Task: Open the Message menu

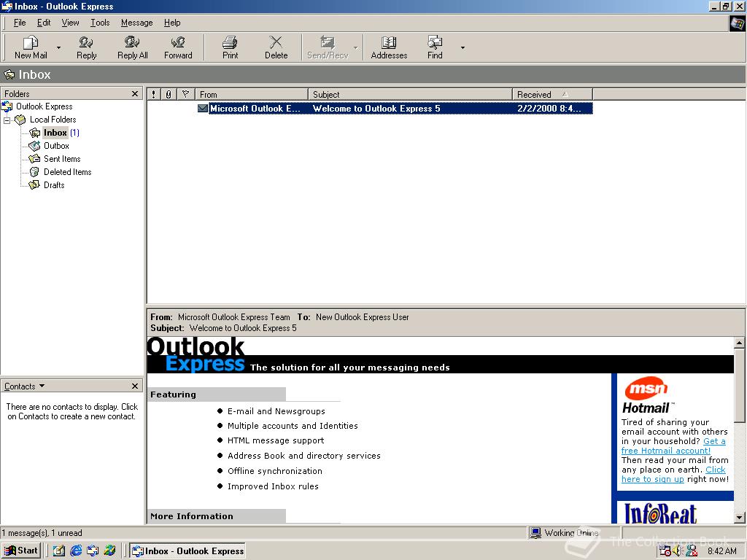Action: point(136,23)
